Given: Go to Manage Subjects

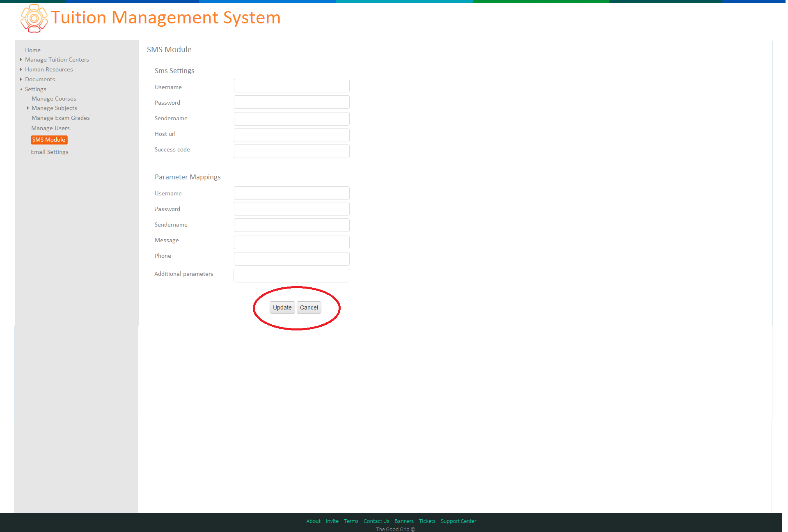Looking at the screenshot, I should click(x=54, y=108).
